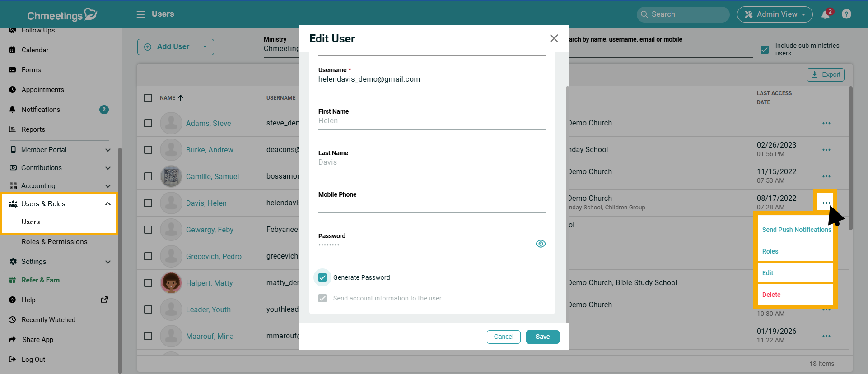Toggle Include sub ministries users checkbox
The height and width of the screenshot is (374, 868).
(765, 50)
